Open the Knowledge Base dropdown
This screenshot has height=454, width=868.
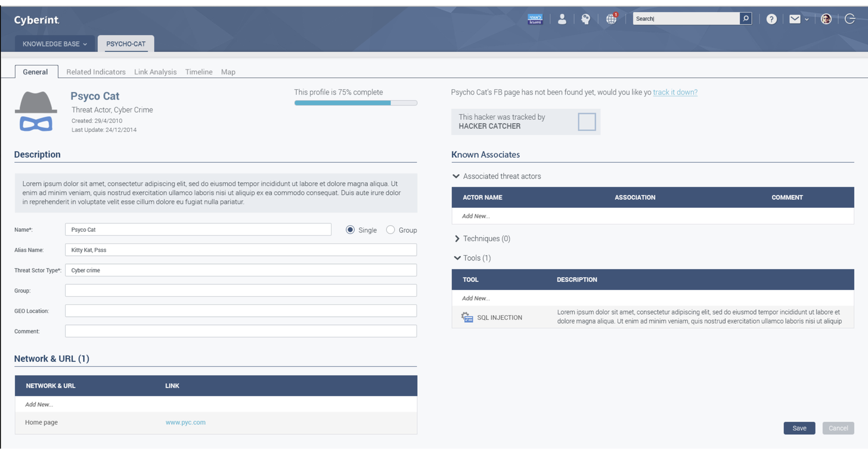coord(55,44)
